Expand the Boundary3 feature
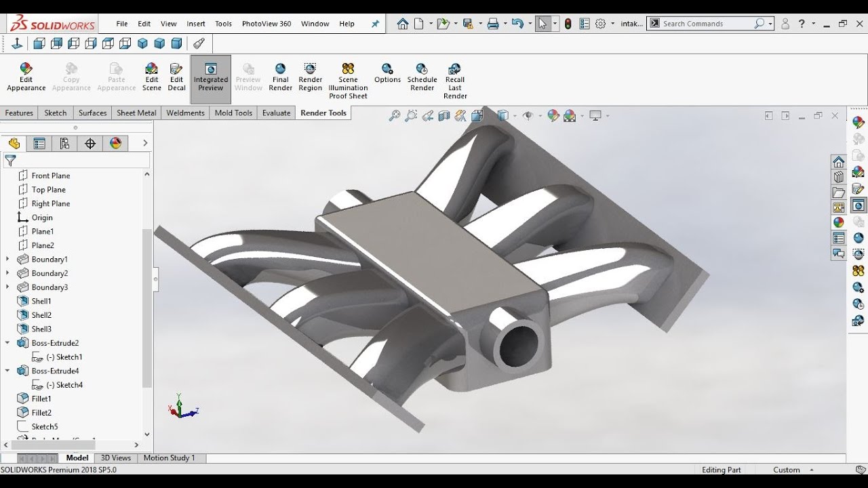 coord(7,287)
